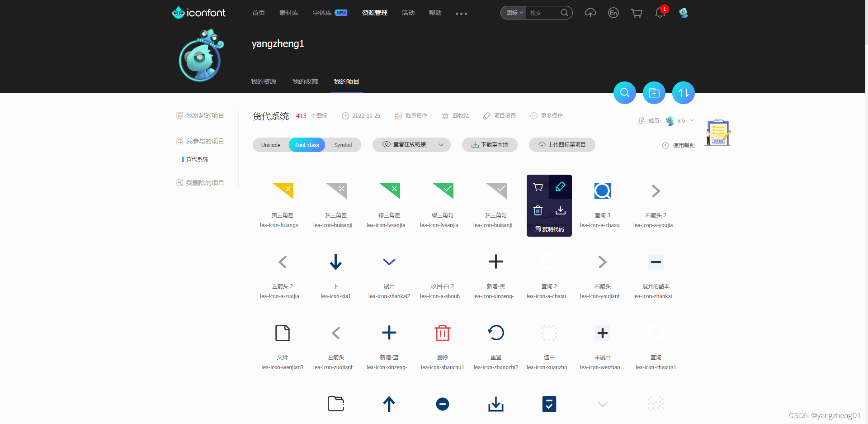868x424 pixels.
Task: Edit the hovered icon with pencil
Action: click(x=561, y=186)
